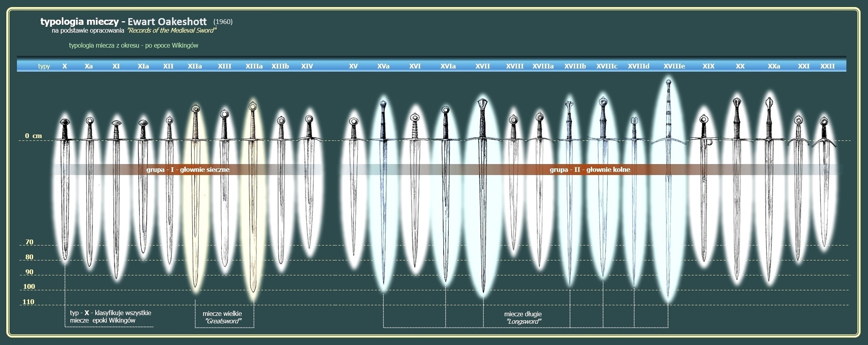Image resolution: width=868 pixels, height=345 pixels.
Task: Select the type XIIIa greatsword drawing
Action: 253,201
